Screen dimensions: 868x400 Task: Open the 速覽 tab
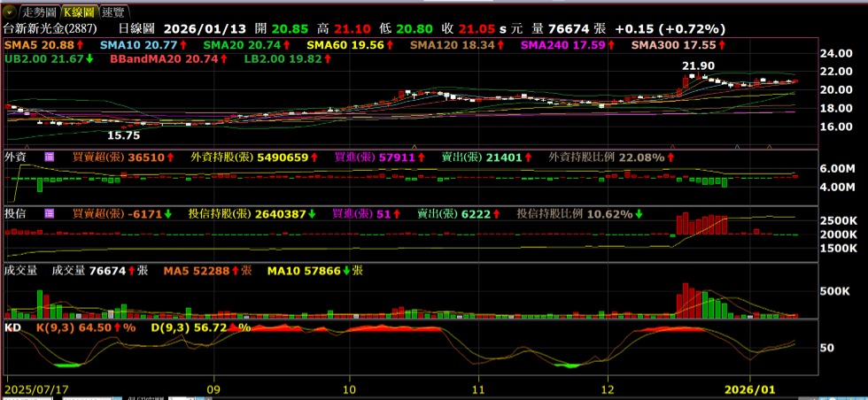click(115, 12)
